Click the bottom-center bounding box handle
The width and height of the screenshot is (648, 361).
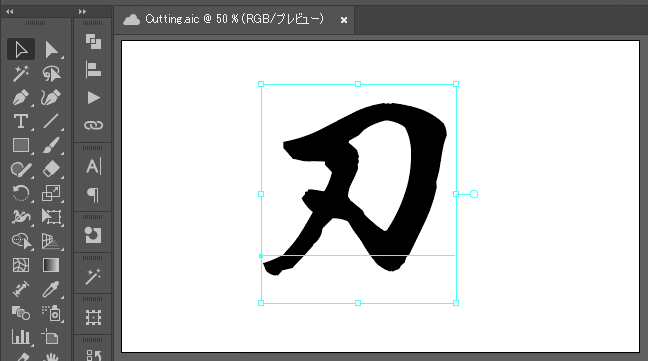358,303
